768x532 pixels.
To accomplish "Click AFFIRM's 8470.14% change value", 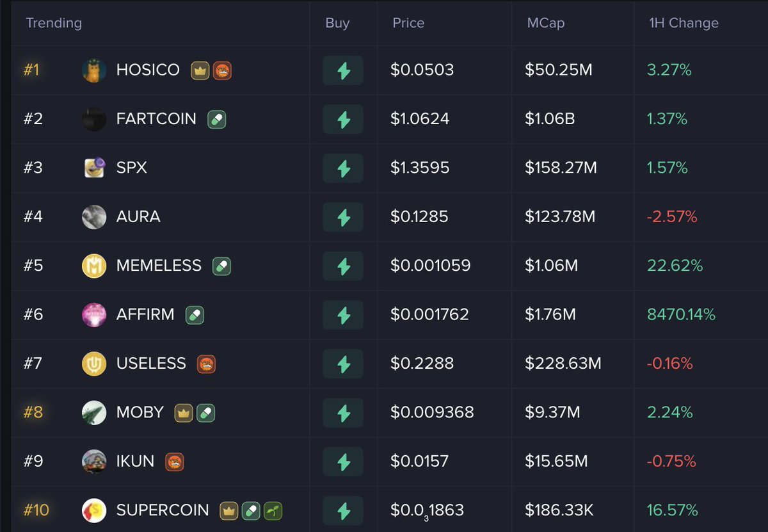I will [x=681, y=315].
